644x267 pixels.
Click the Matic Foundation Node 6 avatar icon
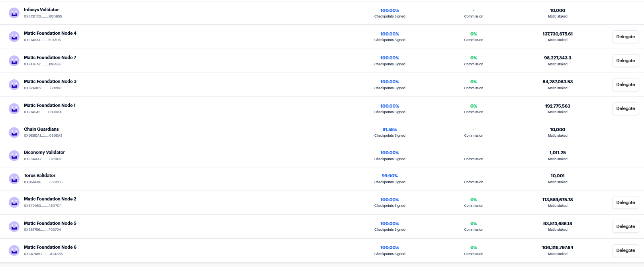[x=14, y=250]
